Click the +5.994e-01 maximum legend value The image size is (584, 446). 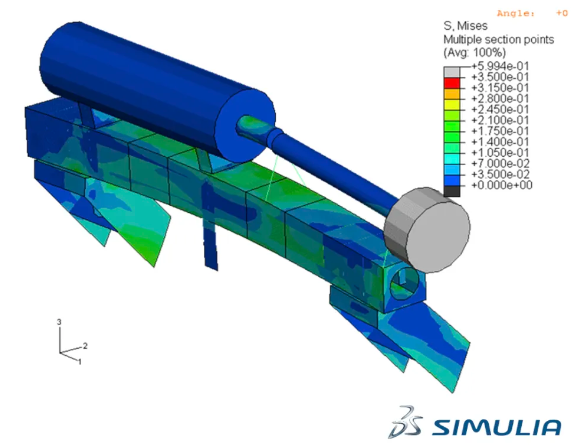(500, 66)
